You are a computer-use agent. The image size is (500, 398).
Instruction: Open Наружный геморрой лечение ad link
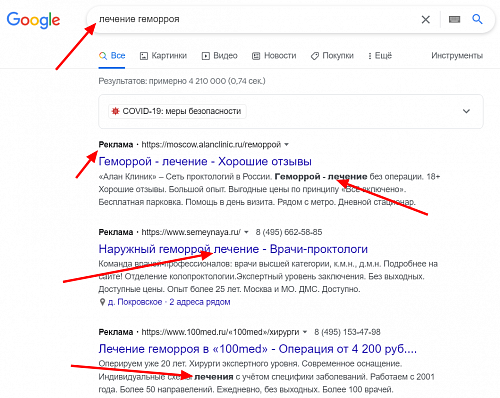[x=233, y=249]
